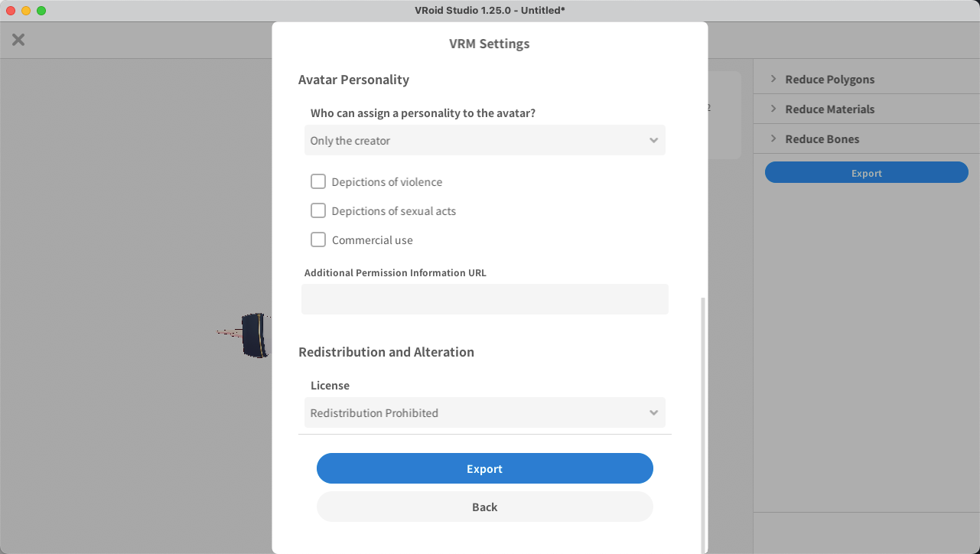
Task: Click the avatar model in the viewport
Action: pyautogui.click(x=252, y=335)
